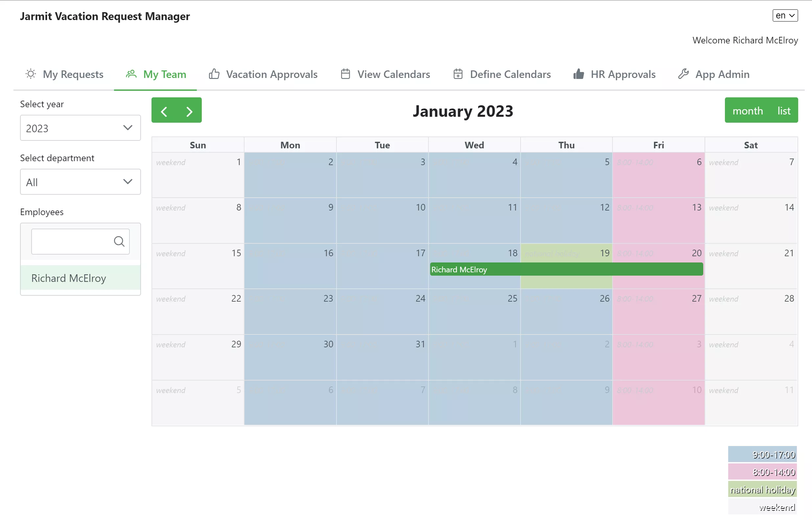Click the My Team people icon
Image resolution: width=812 pixels, height=520 pixels.
[x=131, y=73]
